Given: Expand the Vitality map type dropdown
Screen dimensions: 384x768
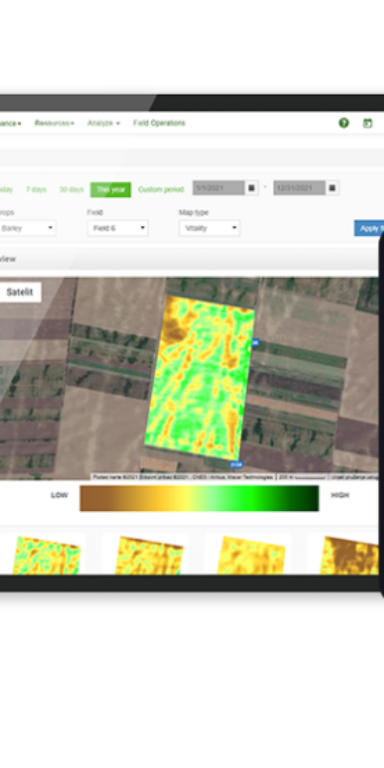Looking at the screenshot, I should pyautogui.click(x=210, y=228).
